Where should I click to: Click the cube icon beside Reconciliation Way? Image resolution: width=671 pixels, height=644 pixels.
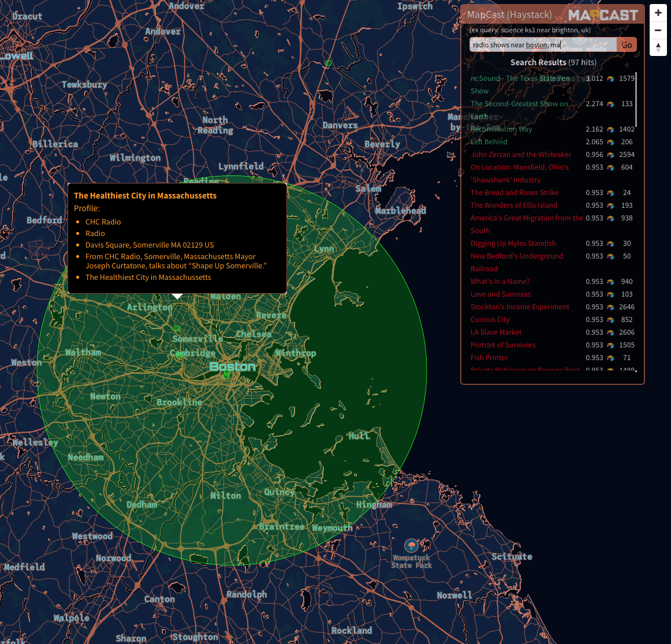pyautogui.click(x=610, y=129)
